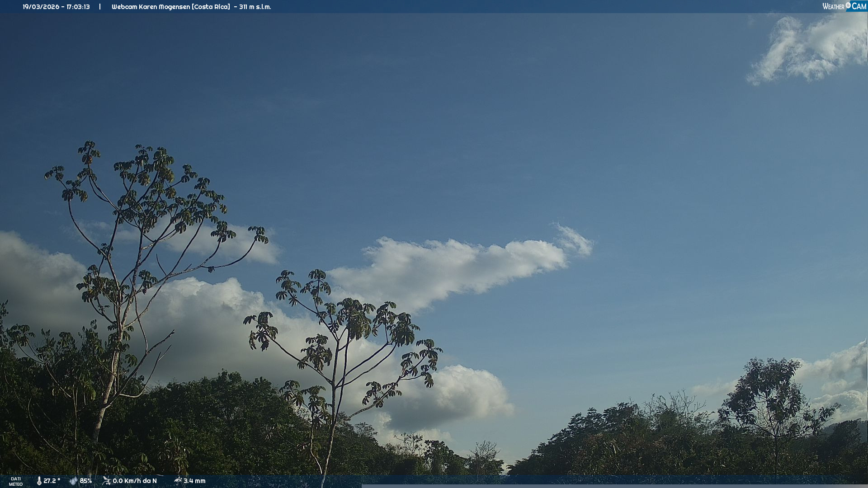Screen dimensions: 868x488
Task: Click the elongated cloud in center of image
Action: click(452, 267)
